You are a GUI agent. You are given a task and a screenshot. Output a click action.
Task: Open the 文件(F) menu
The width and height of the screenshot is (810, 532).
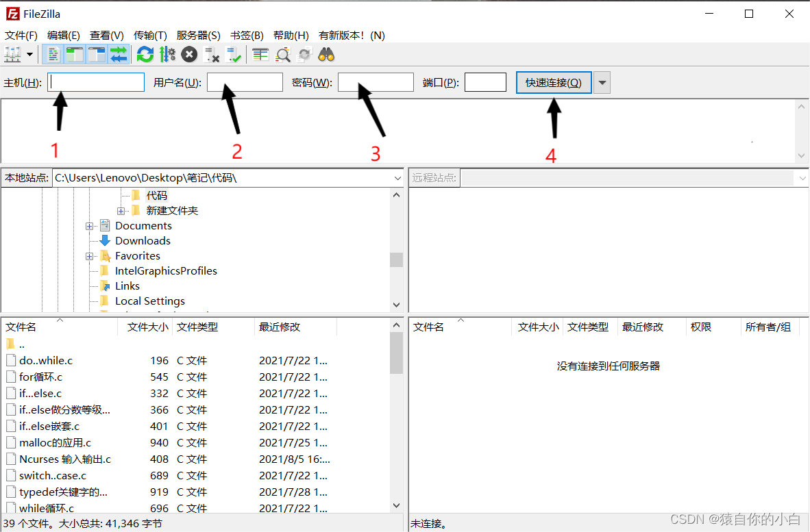click(x=21, y=35)
